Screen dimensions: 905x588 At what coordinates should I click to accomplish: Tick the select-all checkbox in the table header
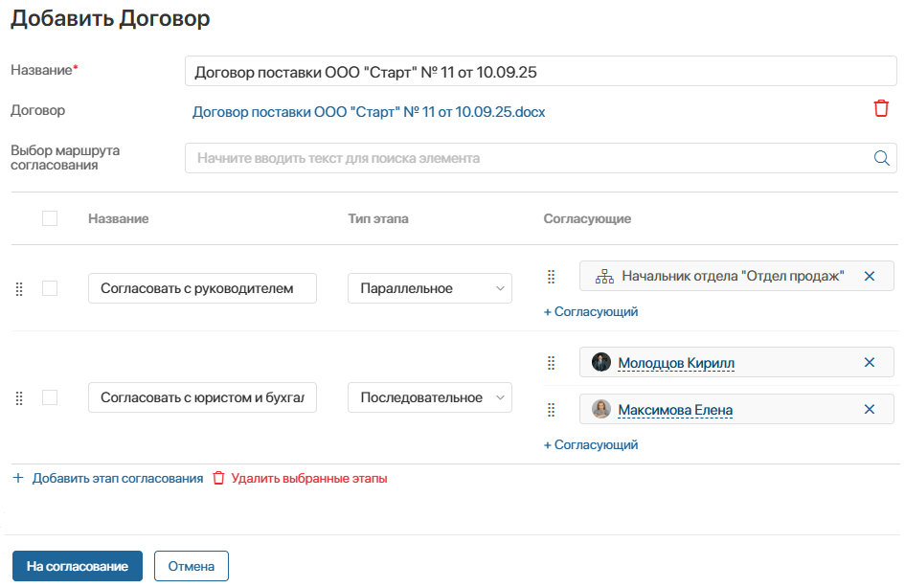[50, 218]
